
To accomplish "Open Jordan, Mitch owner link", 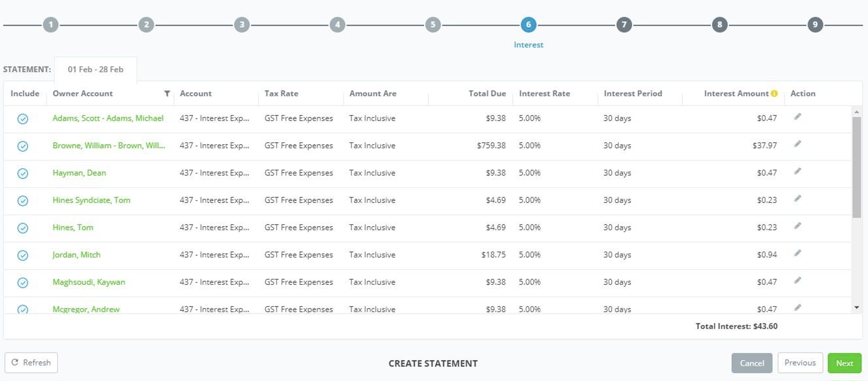I will click(x=76, y=255).
